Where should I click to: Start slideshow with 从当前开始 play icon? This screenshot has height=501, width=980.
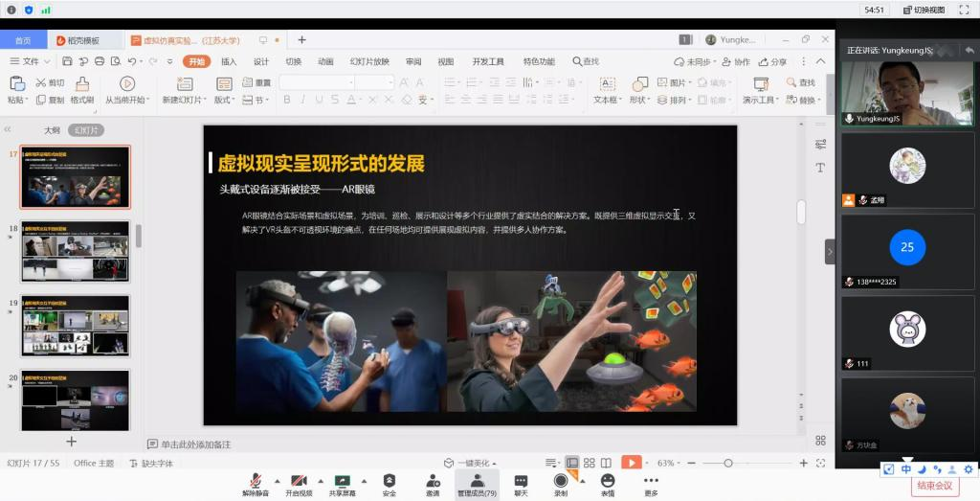click(x=127, y=83)
